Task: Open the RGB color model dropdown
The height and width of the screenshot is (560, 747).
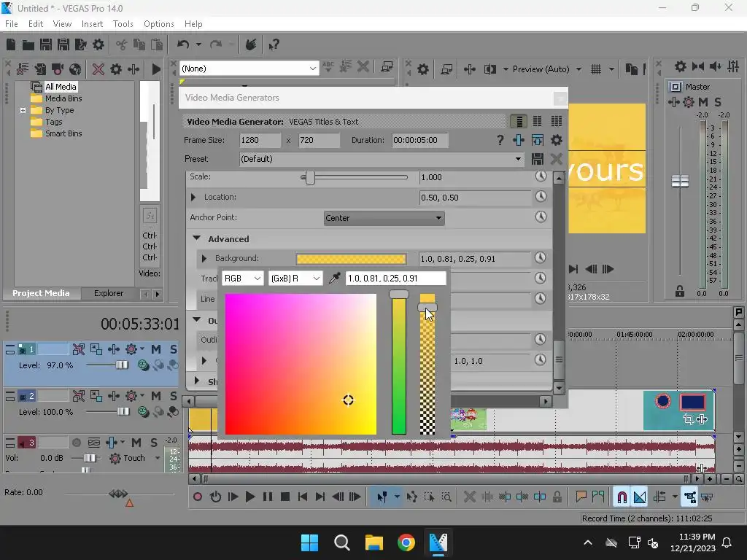Action: coord(242,278)
